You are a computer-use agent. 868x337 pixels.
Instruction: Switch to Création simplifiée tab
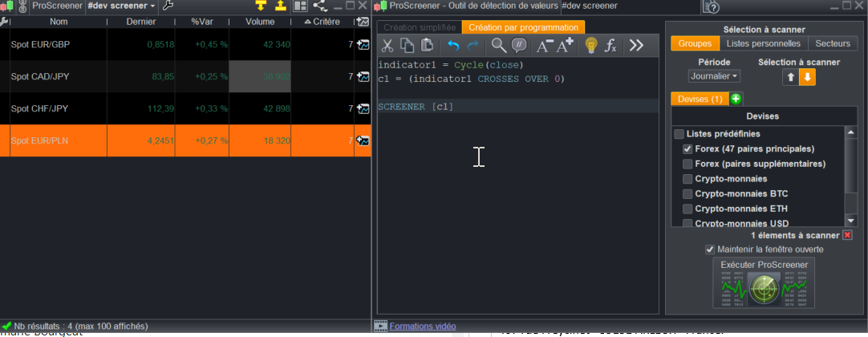(x=420, y=27)
